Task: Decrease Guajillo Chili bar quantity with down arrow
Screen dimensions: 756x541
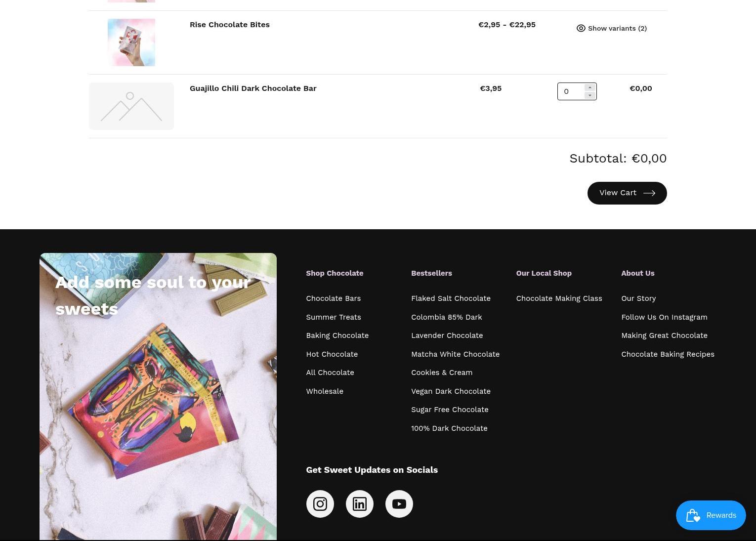Action: pos(590,95)
